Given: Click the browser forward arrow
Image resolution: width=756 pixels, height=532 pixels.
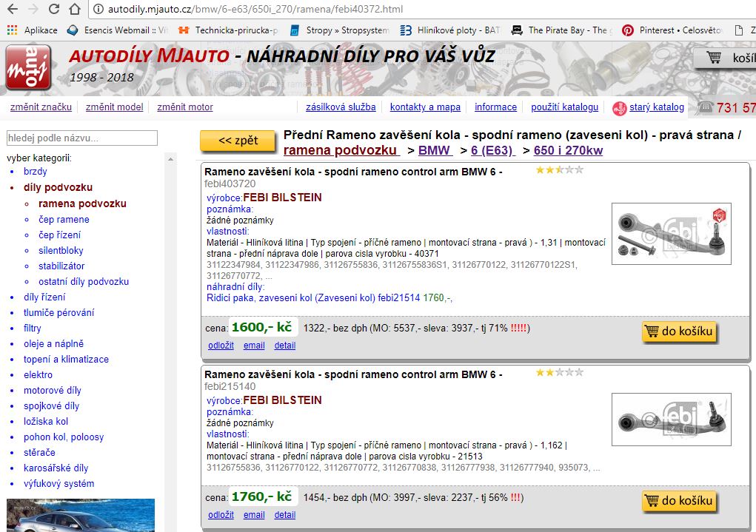Looking at the screenshot, I should point(33,9).
